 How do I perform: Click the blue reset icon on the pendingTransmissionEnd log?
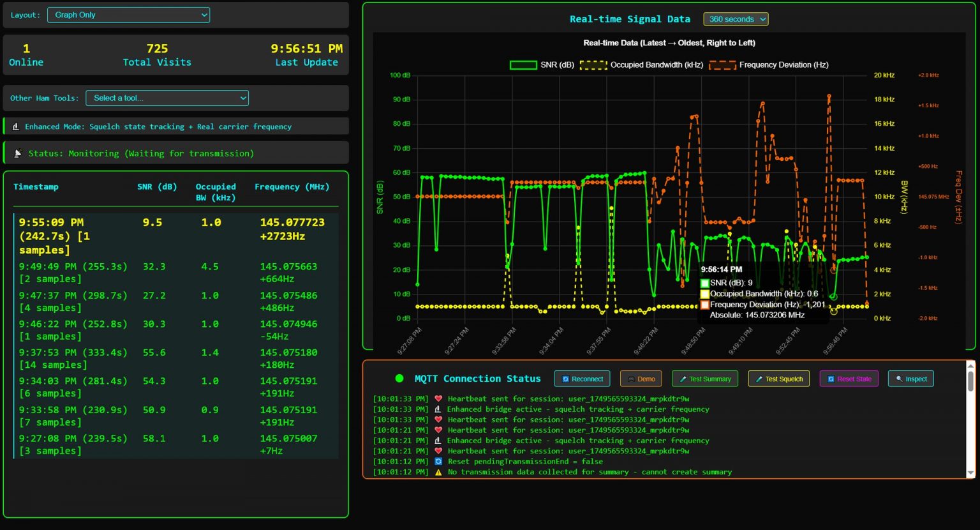click(438, 461)
